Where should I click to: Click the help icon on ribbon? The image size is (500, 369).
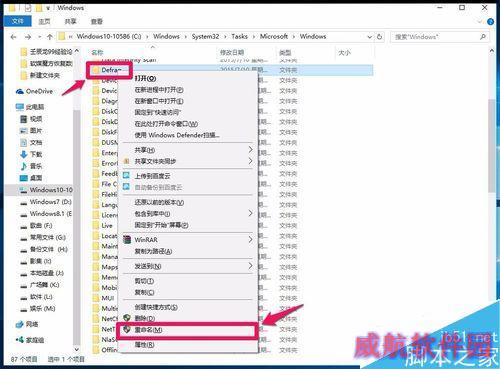(x=490, y=22)
